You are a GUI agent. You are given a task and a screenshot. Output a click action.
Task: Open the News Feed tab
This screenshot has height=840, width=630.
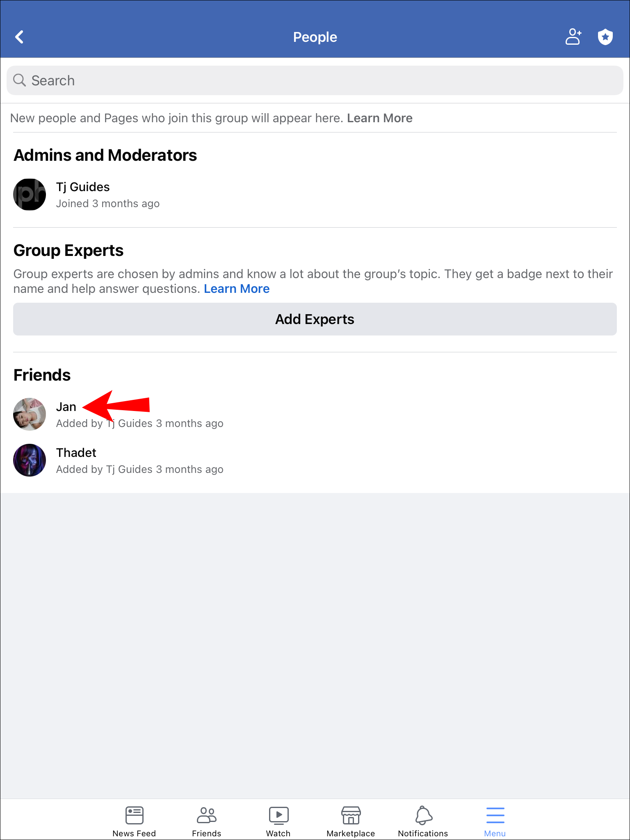(134, 821)
